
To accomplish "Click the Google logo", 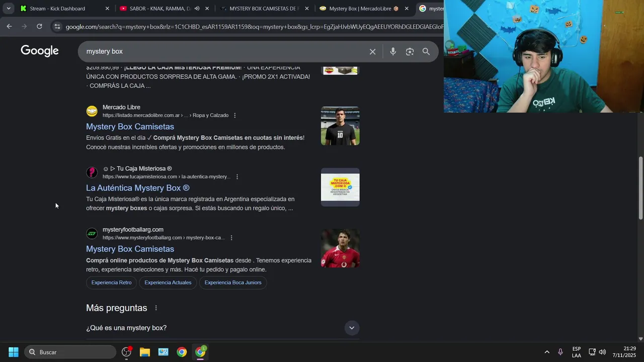I will point(40,51).
